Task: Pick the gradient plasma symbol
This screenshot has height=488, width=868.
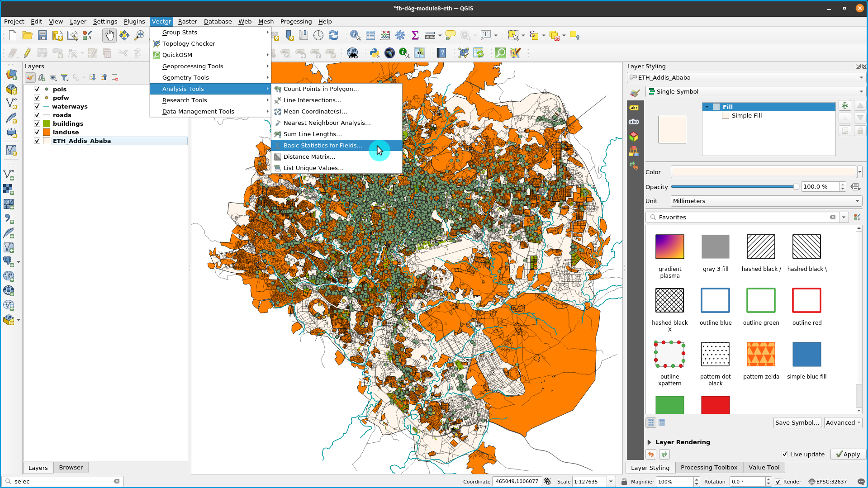Action: (x=670, y=246)
